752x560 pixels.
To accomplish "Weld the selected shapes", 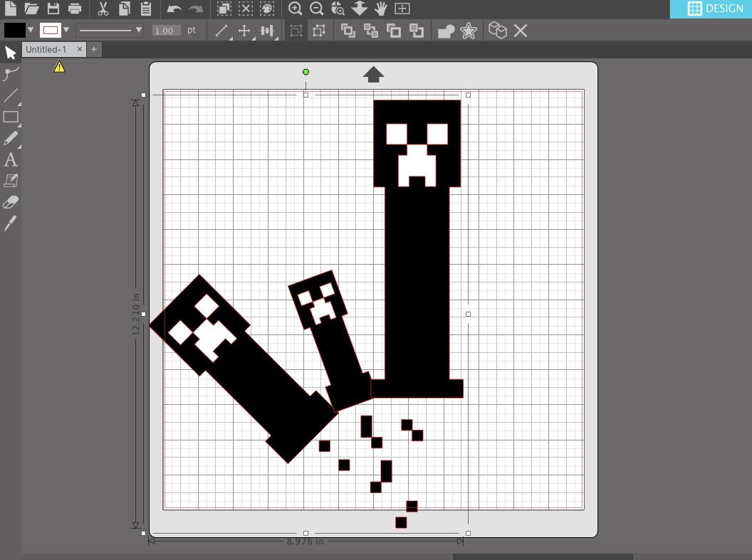I will (x=446, y=31).
